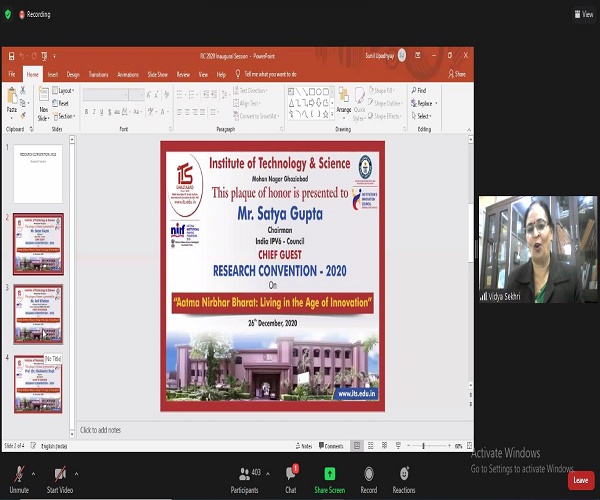Unmute the microphone in Zoom
Image resolution: width=600 pixels, height=500 pixels.
click(19, 480)
